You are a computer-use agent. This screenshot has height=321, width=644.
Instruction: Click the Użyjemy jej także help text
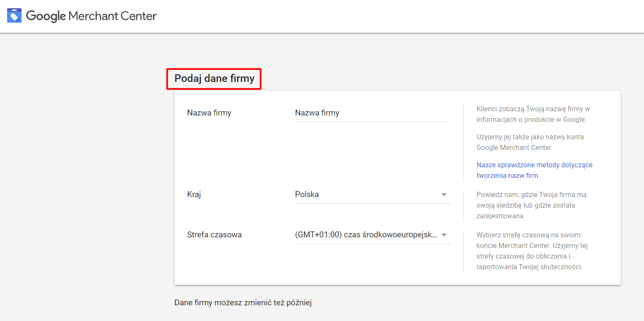[x=530, y=142]
